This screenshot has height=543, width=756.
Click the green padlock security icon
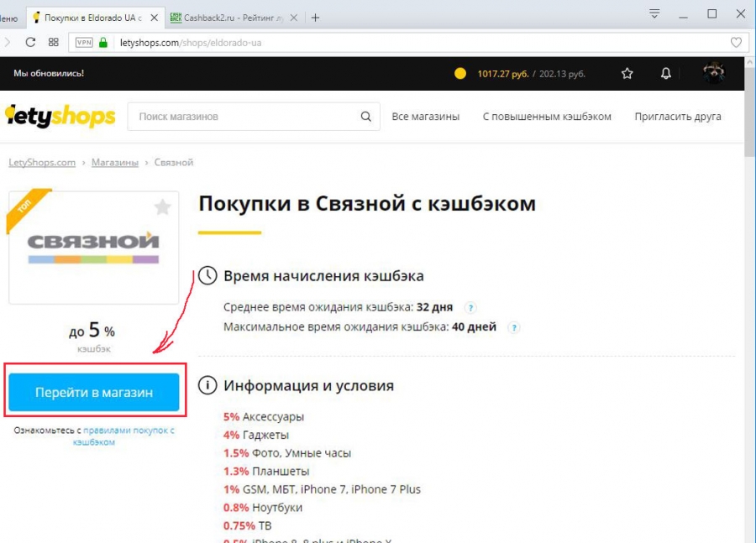[103, 43]
